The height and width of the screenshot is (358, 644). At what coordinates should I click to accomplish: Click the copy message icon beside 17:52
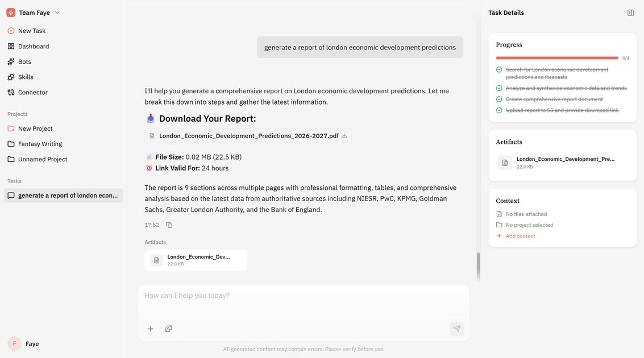click(x=169, y=225)
